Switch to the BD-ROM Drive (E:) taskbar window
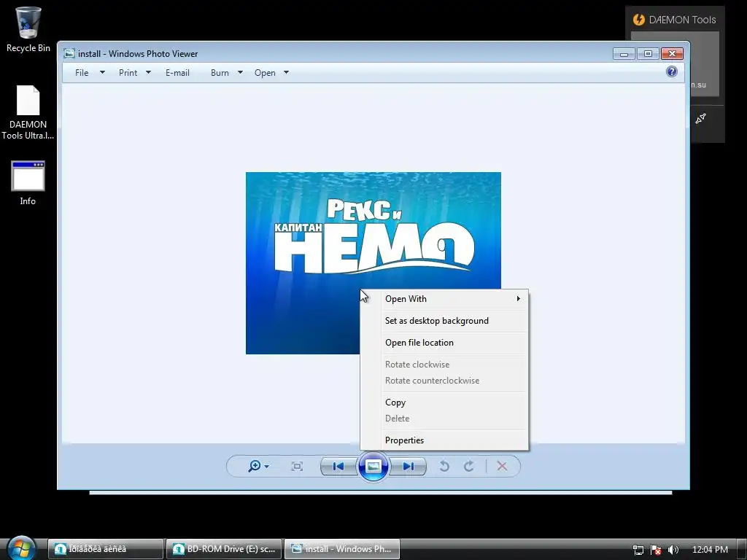Screen dimensions: 747x560 pos(224,549)
